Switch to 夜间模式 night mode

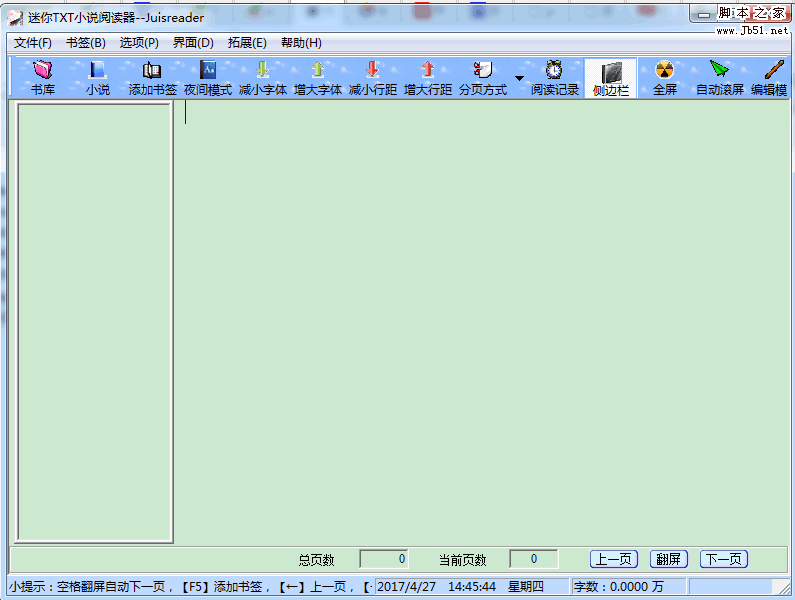207,78
